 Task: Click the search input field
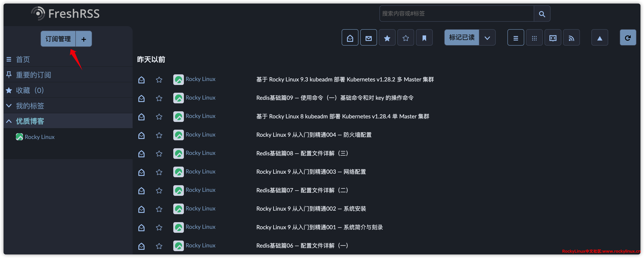[456, 14]
